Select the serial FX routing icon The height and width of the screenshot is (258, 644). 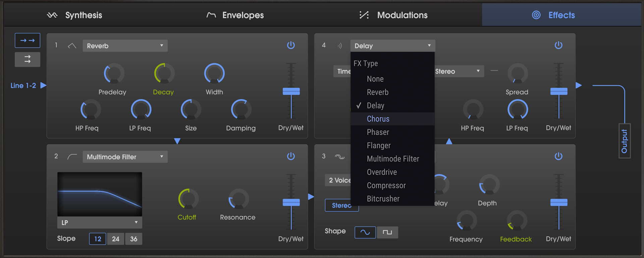click(x=28, y=41)
